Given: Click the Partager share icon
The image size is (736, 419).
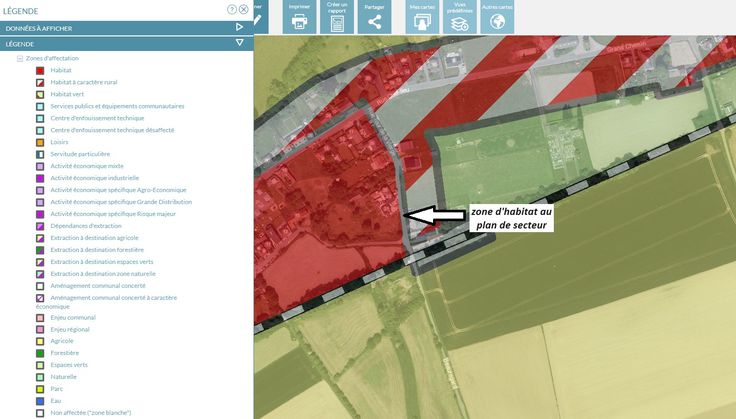Looking at the screenshot, I should click(375, 20).
